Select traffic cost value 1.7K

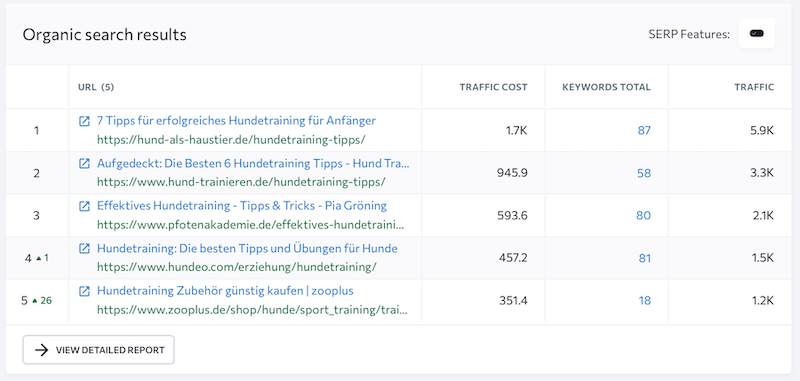[516, 131]
